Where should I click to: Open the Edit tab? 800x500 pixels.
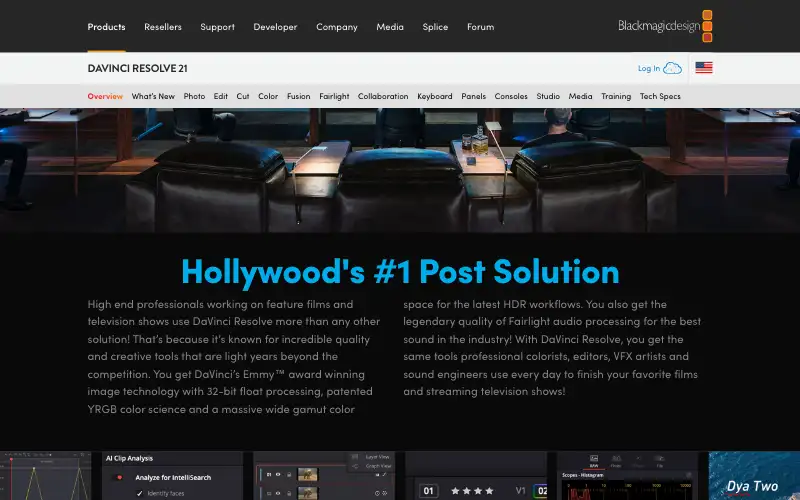point(220,96)
